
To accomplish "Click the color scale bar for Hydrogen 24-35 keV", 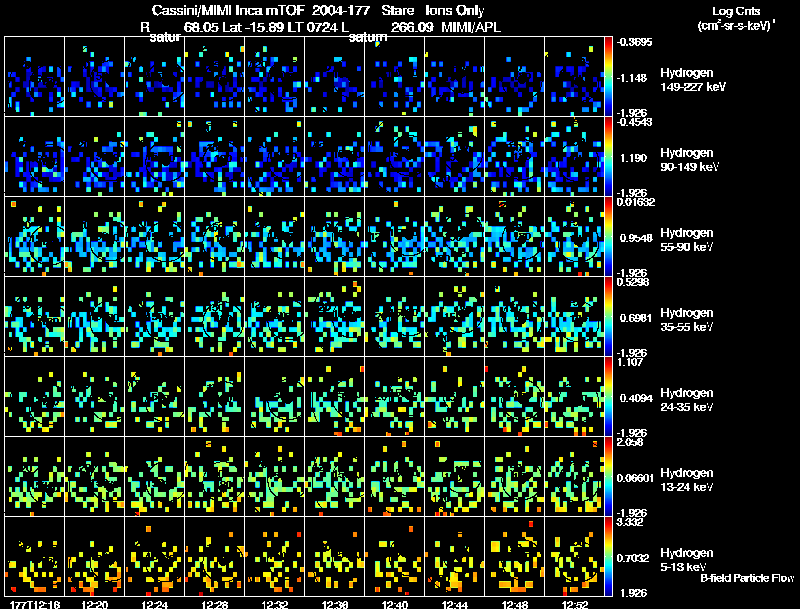I will [608, 397].
